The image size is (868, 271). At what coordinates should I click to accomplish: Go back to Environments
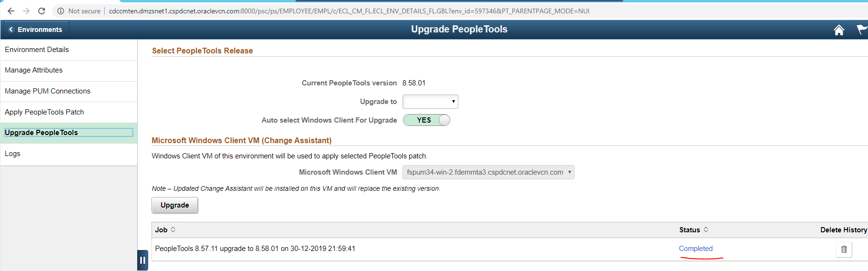[x=36, y=30]
